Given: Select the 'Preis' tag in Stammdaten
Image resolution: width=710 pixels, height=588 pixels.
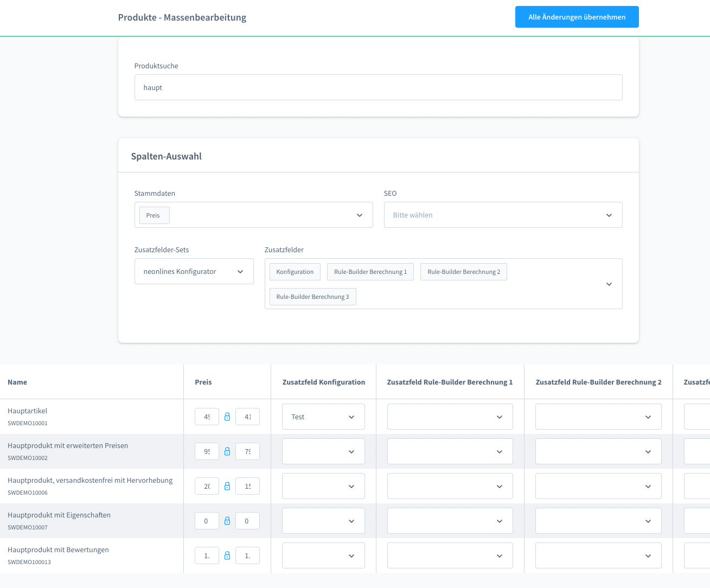Looking at the screenshot, I should pos(153,215).
